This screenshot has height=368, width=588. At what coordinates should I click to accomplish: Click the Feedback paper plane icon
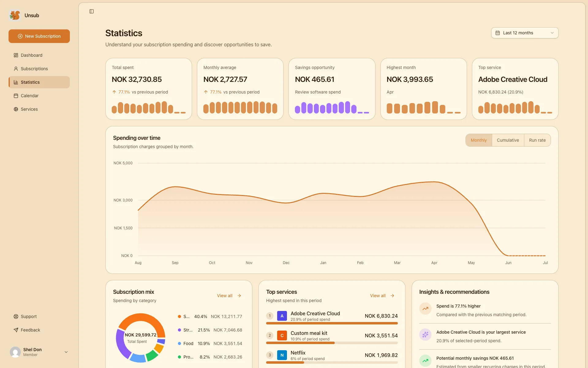(16, 330)
